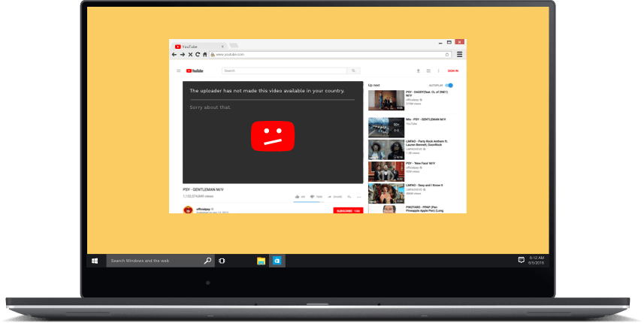Open the Windows Start menu
Screen dimensions: 644x323
(x=95, y=261)
